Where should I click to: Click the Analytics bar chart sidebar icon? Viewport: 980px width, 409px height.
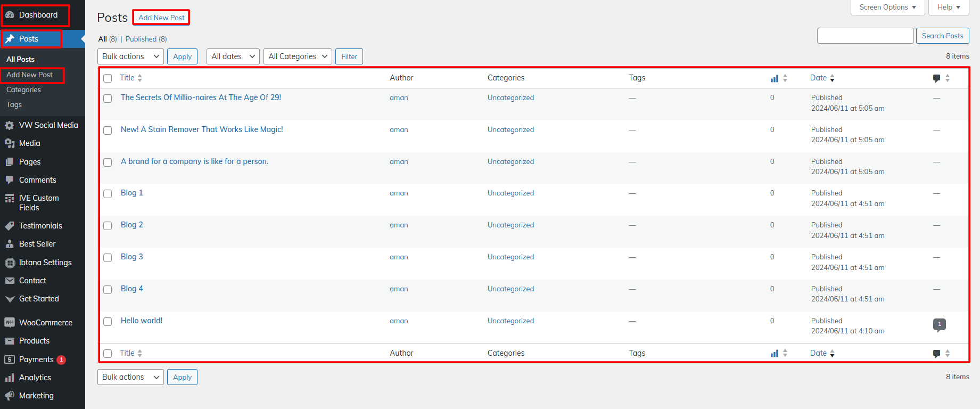10,378
